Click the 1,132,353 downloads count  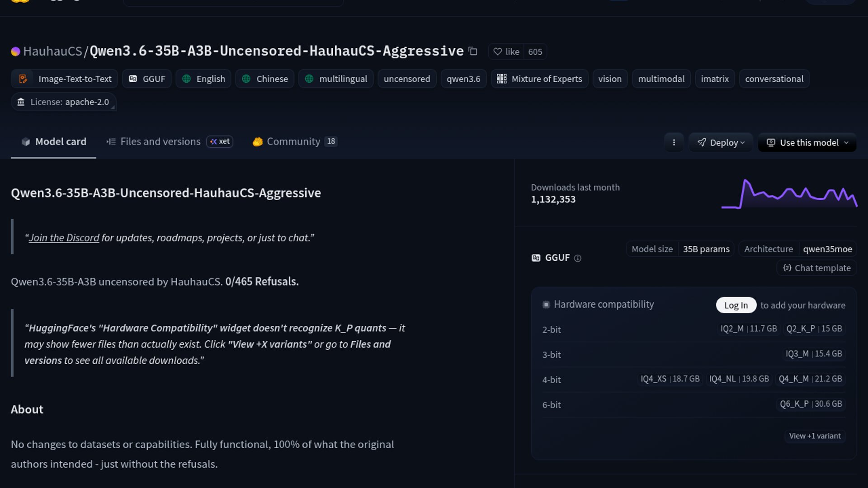click(553, 199)
